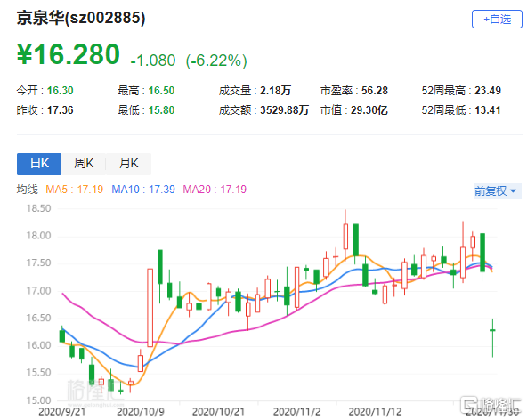Click the 18.50 y-axis label
Screen dimensions: 527x420
38,208
